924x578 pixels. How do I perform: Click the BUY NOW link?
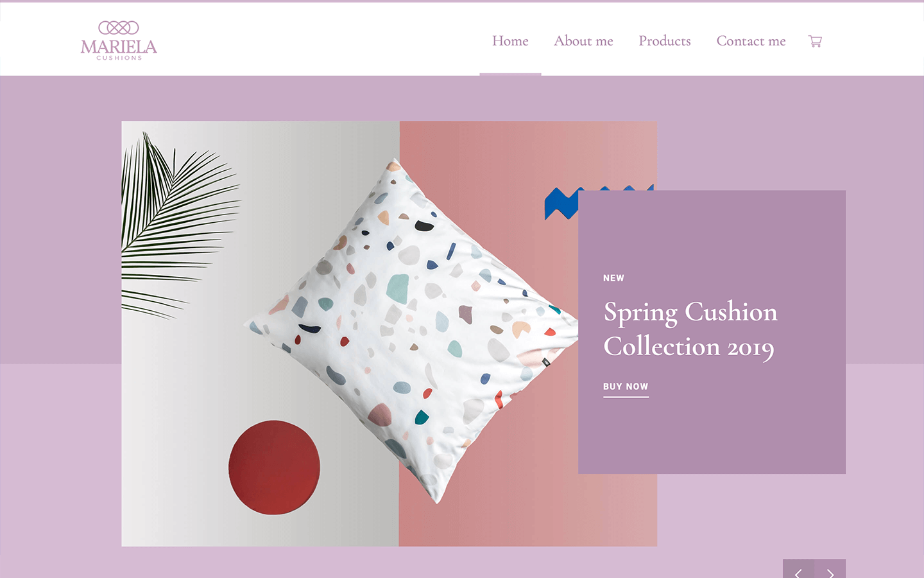626,387
